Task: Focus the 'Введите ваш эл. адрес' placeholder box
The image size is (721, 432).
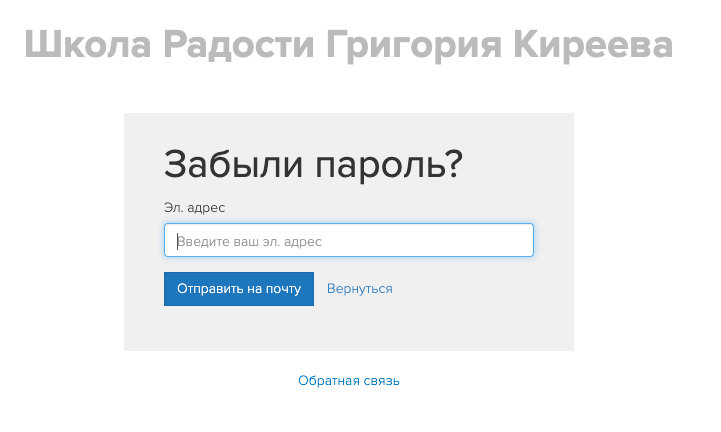Action: 348,240
